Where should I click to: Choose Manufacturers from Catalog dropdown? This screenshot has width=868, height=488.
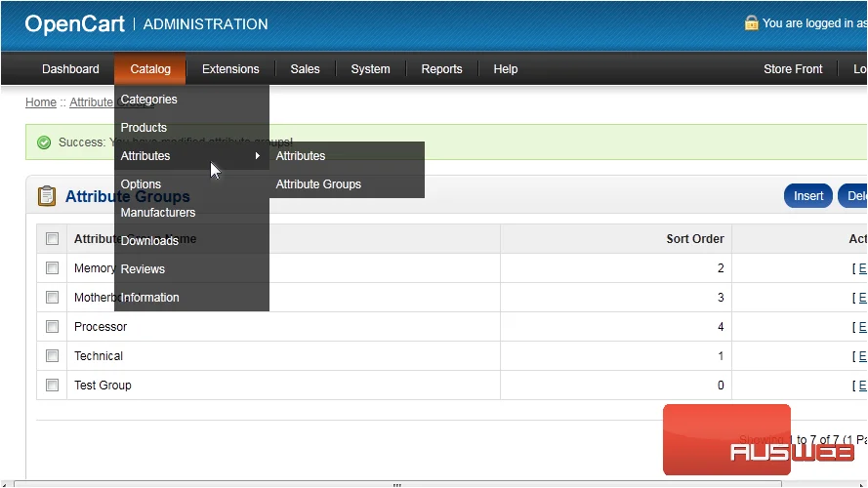[x=191, y=213]
